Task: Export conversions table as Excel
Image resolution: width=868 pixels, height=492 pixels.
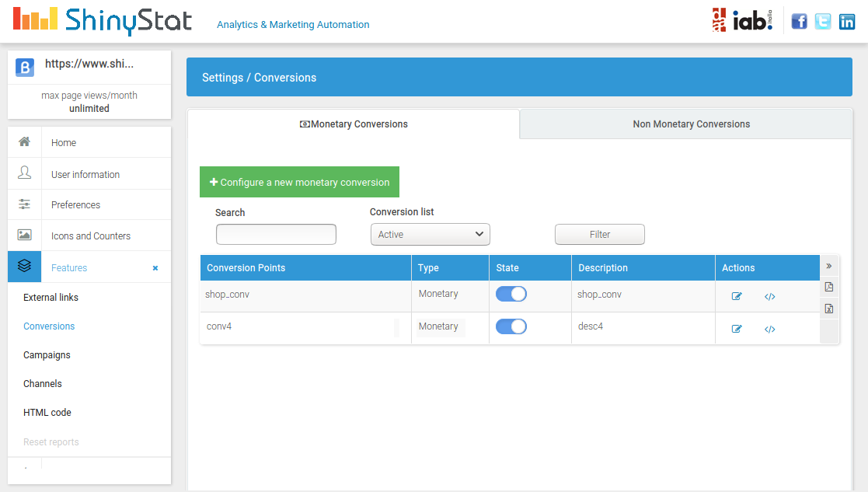Action: coord(829,309)
